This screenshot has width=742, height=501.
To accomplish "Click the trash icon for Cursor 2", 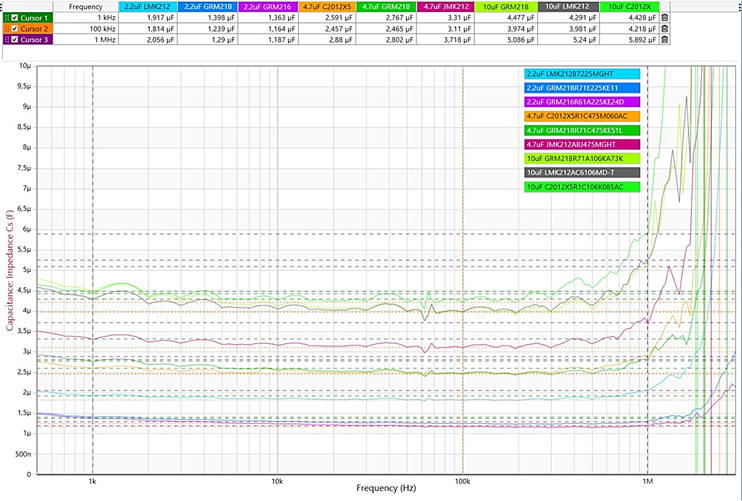I will point(666,29).
